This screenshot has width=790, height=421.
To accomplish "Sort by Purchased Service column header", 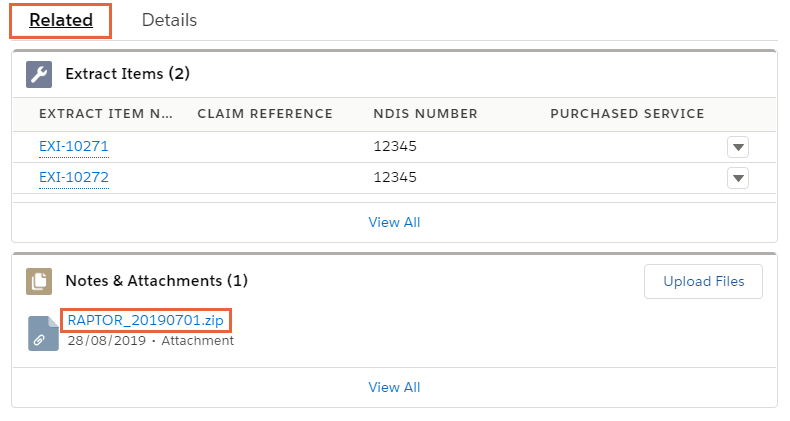I will point(627,114).
